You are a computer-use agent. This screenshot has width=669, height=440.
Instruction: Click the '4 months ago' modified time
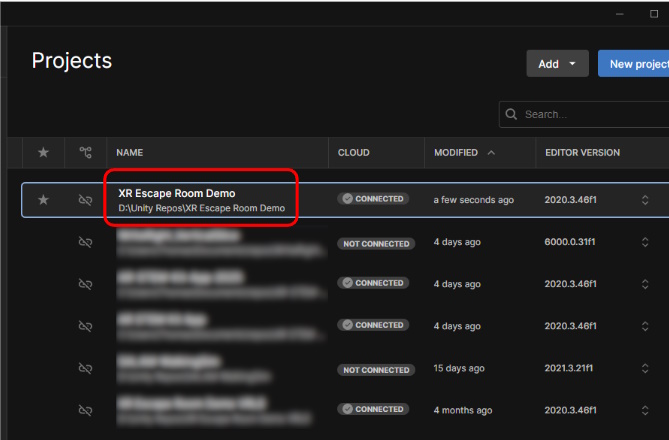click(x=463, y=410)
